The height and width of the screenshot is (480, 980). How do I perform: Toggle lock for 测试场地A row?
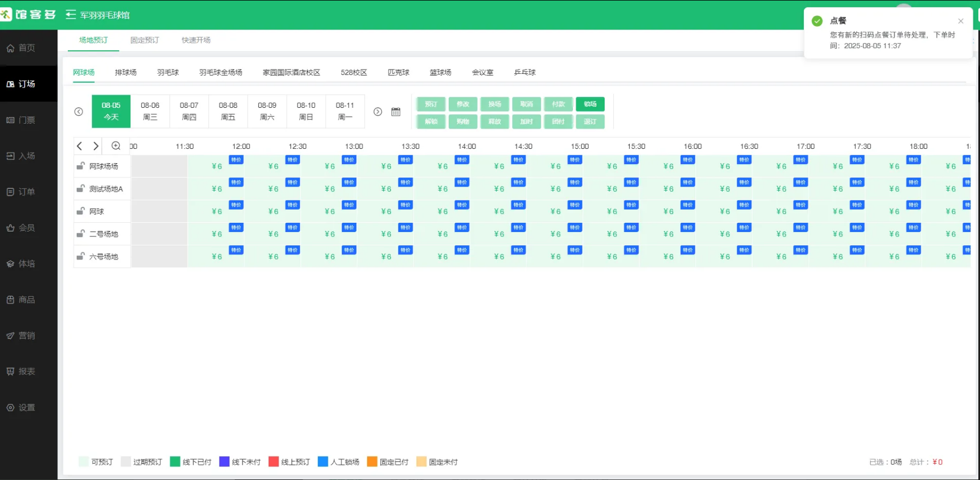pos(80,188)
